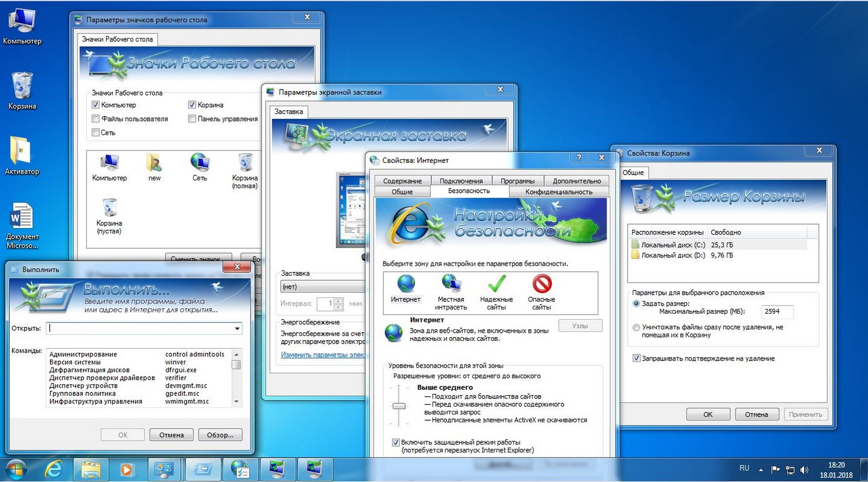Click the Обзор... button
Viewport: 868px width, 482px height.
click(x=220, y=435)
